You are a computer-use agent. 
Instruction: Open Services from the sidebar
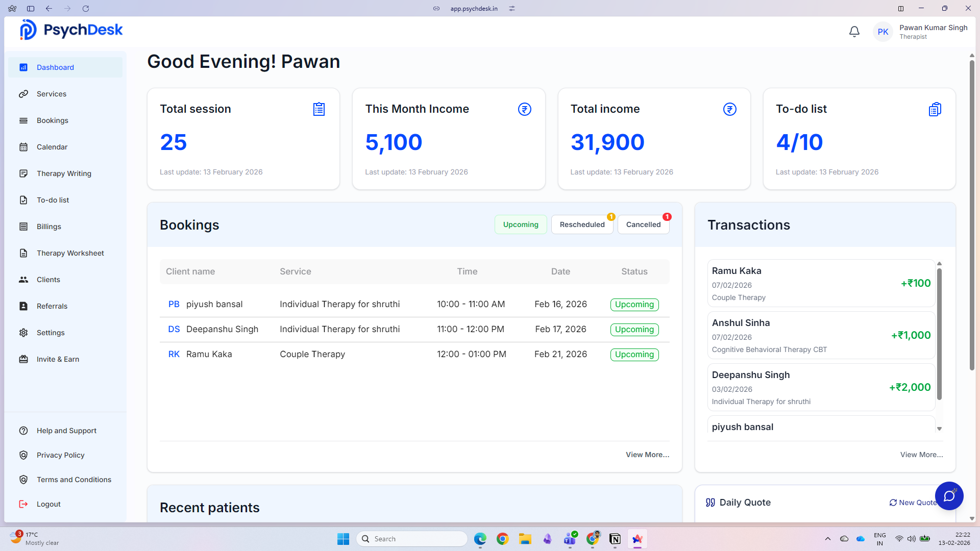point(52,94)
